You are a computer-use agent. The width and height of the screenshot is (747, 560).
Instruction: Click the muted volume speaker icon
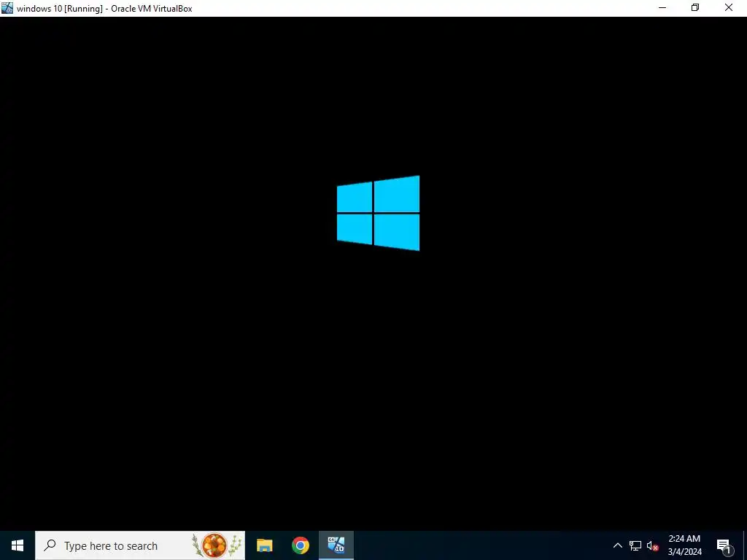point(652,545)
